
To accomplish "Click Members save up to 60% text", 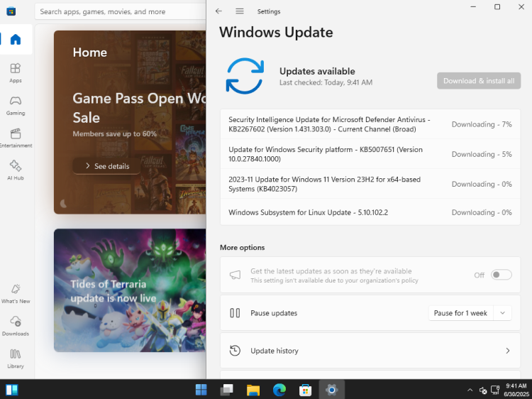I will (x=115, y=133).
